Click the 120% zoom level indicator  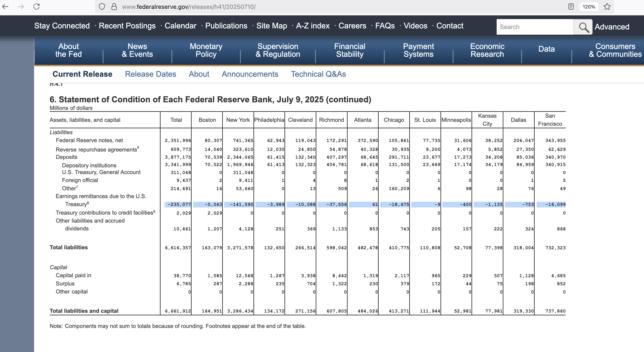pyautogui.click(x=589, y=7)
